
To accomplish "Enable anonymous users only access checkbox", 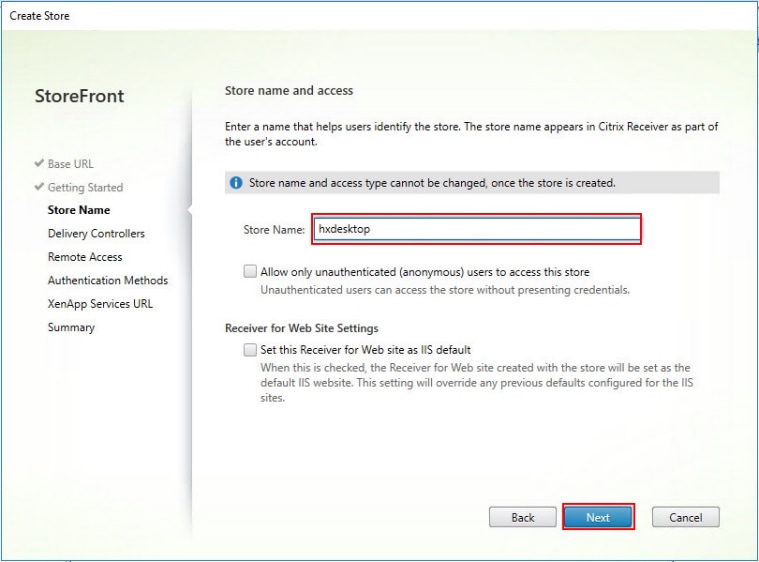I will (250, 271).
